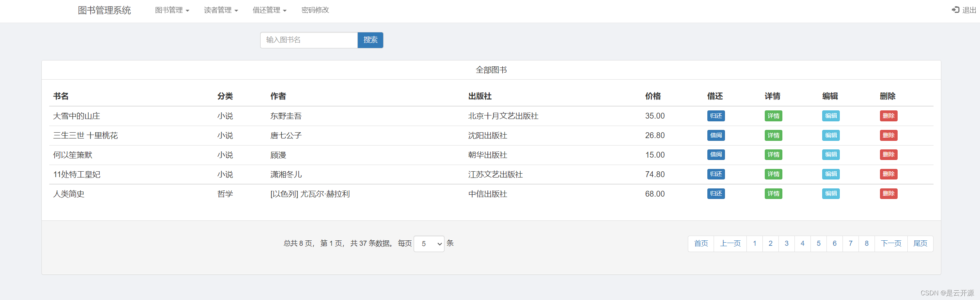The width and height of the screenshot is (980, 300).
Task: Jump to page 4
Action: tap(803, 244)
